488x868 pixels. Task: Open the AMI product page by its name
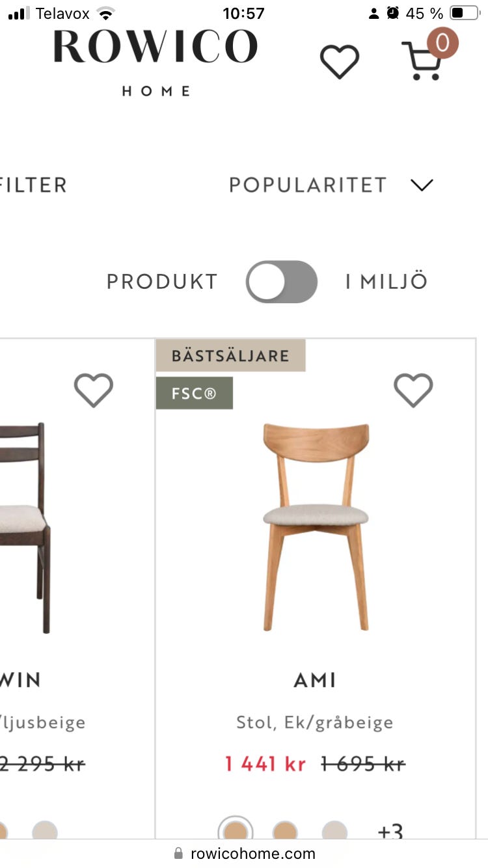point(315,680)
